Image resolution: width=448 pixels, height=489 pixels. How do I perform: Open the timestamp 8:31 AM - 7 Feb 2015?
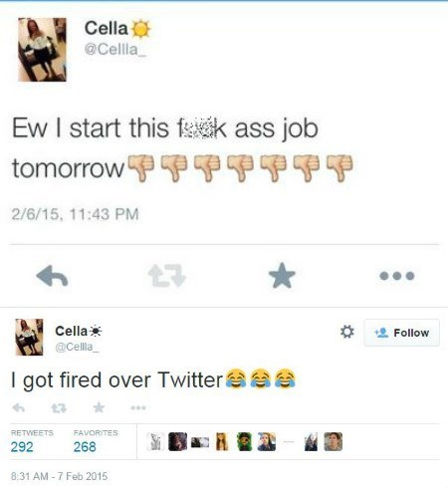(x=60, y=476)
